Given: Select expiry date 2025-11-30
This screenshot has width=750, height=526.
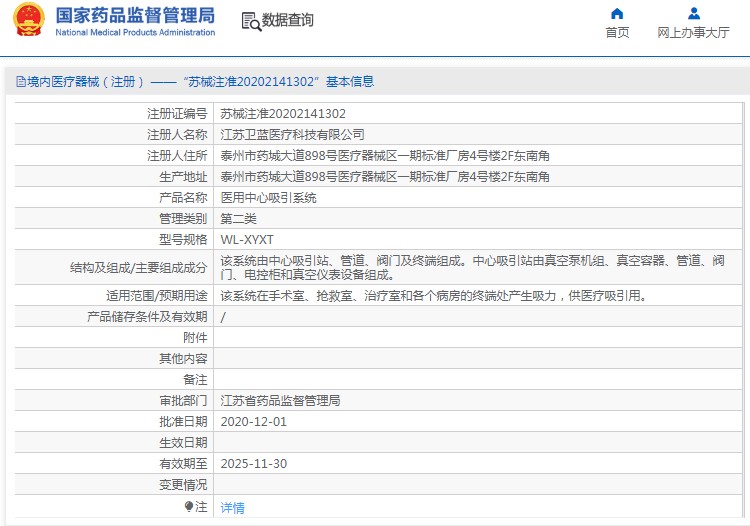Looking at the screenshot, I should (254, 464).
